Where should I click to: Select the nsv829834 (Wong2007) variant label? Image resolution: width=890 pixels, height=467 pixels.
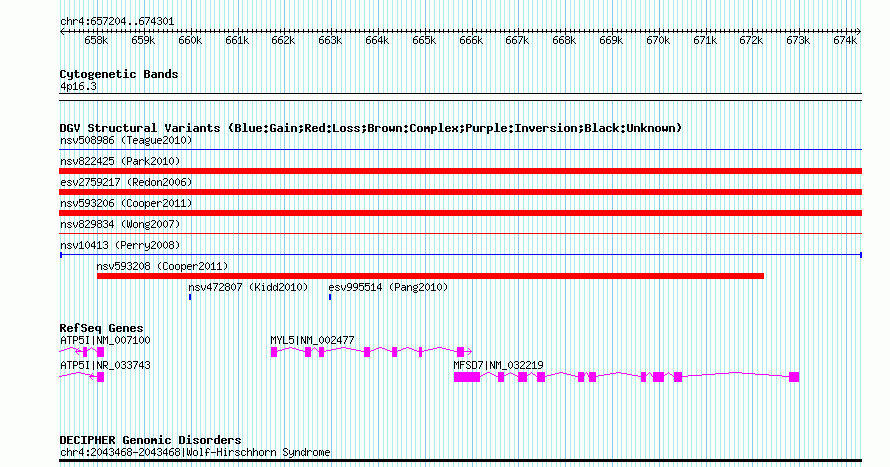(120, 224)
